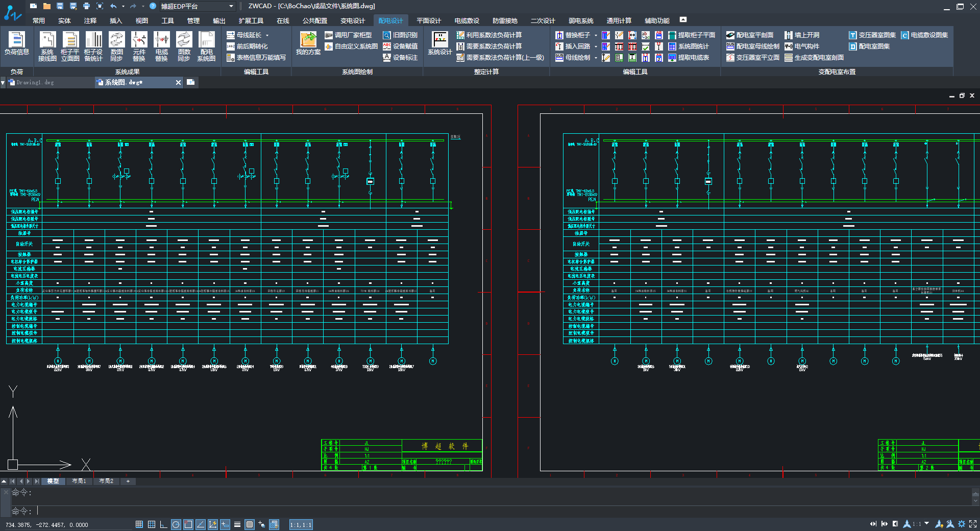
Task: Toggle polar tracking in status bar
Action: pyautogui.click(x=176, y=524)
